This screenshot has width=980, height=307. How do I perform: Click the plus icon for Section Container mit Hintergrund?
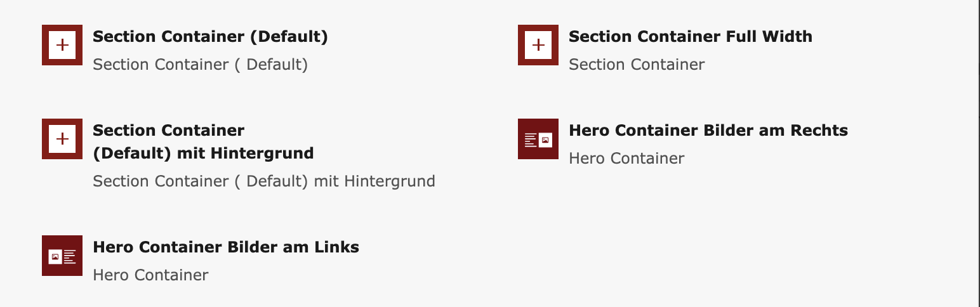click(62, 139)
